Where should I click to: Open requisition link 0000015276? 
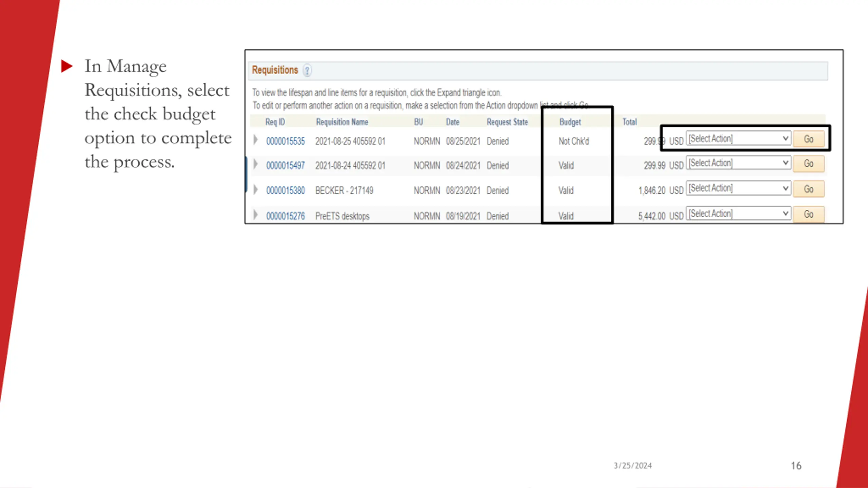[285, 216]
